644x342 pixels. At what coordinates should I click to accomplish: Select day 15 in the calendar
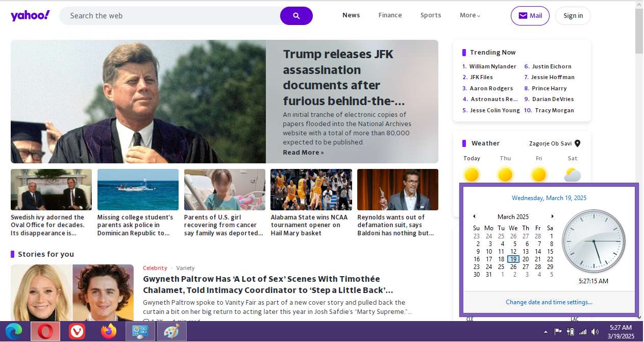[x=550, y=252]
